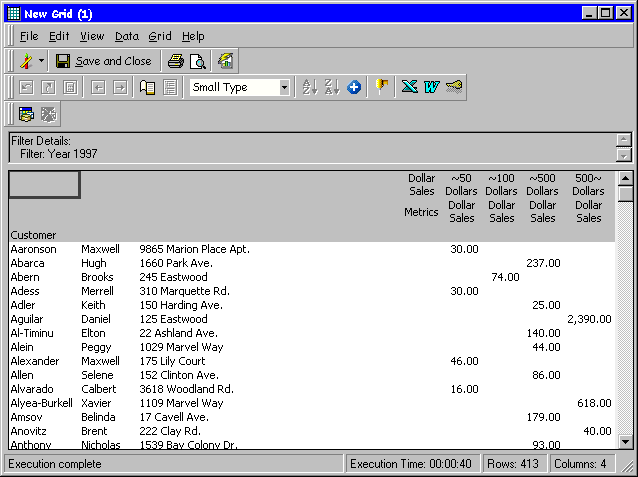Export to Word with the W icon
638x477 pixels.
pyautogui.click(x=431, y=87)
